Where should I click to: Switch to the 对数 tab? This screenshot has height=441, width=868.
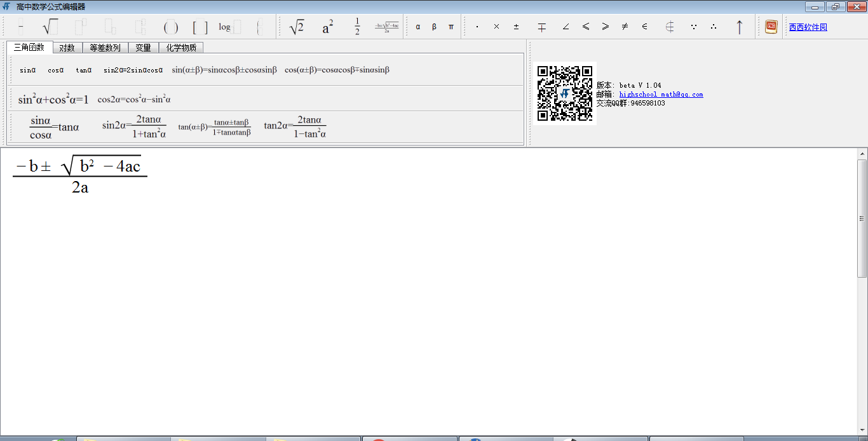tap(67, 48)
